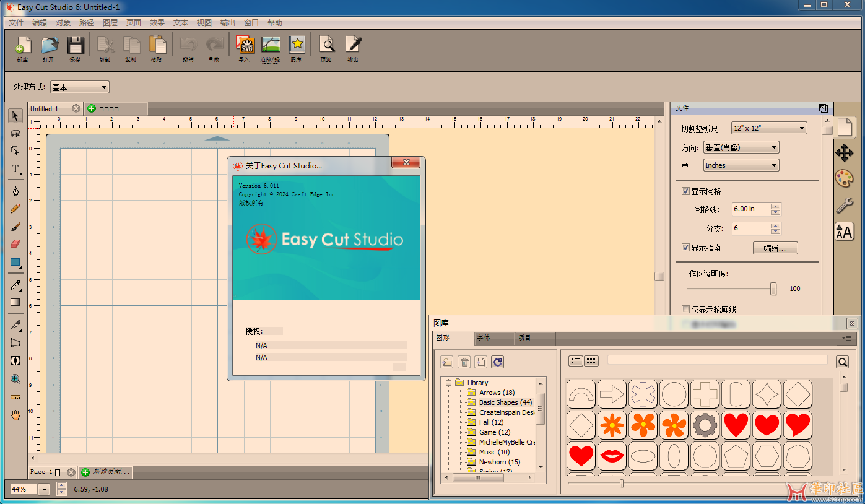Image resolution: width=865 pixels, height=504 pixels.
Task: Select the Pencil tool
Action: point(15,209)
